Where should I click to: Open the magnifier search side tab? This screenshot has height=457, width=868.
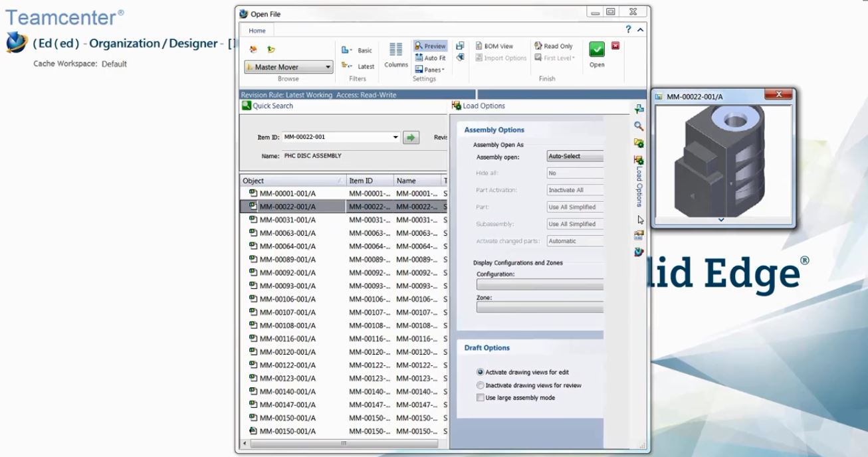pos(639,126)
